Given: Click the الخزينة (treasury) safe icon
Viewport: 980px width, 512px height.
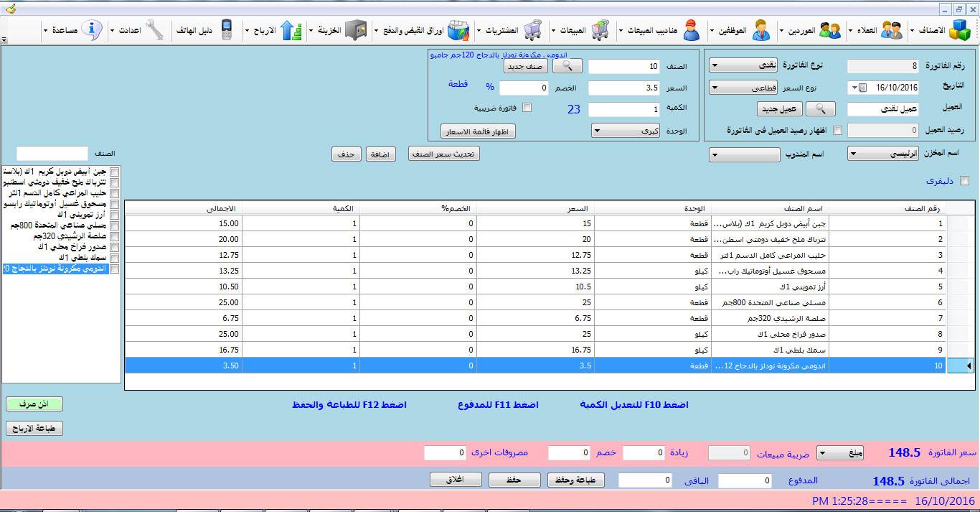Looking at the screenshot, I should coord(356,30).
